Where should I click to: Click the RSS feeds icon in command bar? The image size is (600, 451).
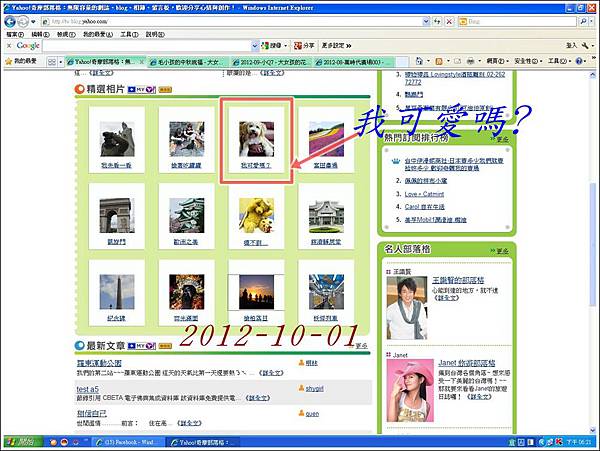[439, 61]
